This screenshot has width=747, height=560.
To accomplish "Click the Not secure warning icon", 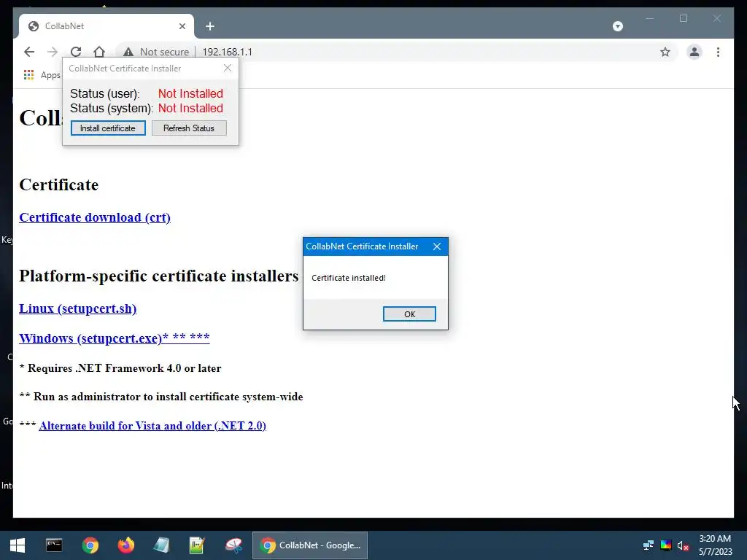I will tap(128, 52).
